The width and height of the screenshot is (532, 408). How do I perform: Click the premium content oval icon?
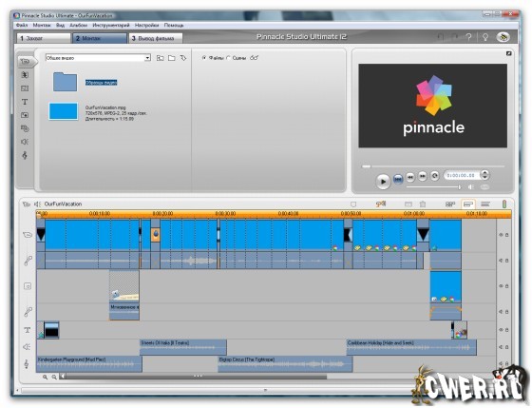pyautogui.click(x=503, y=37)
